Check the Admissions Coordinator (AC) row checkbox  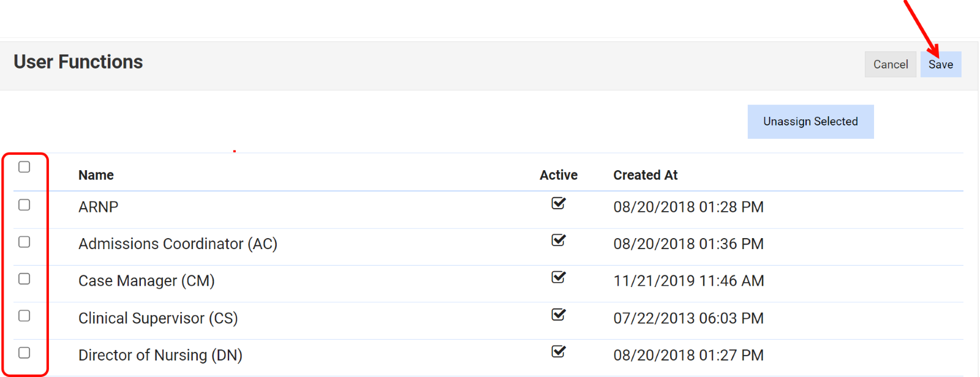click(24, 242)
